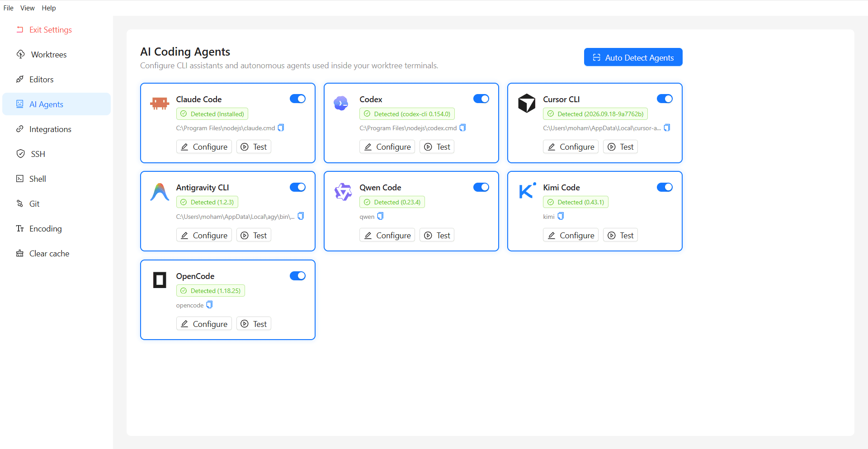Copy the Antigravity CLI path icon
Image resolution: width=868 pixels, height=449 pixels.
(301, 216)
